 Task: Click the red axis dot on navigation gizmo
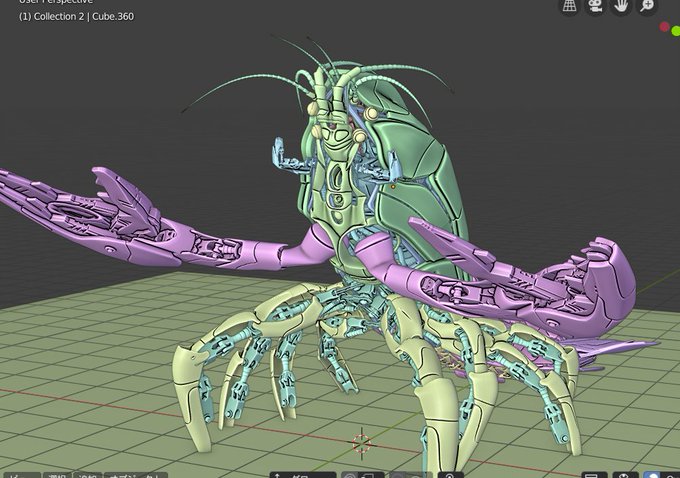click(664, 27)
